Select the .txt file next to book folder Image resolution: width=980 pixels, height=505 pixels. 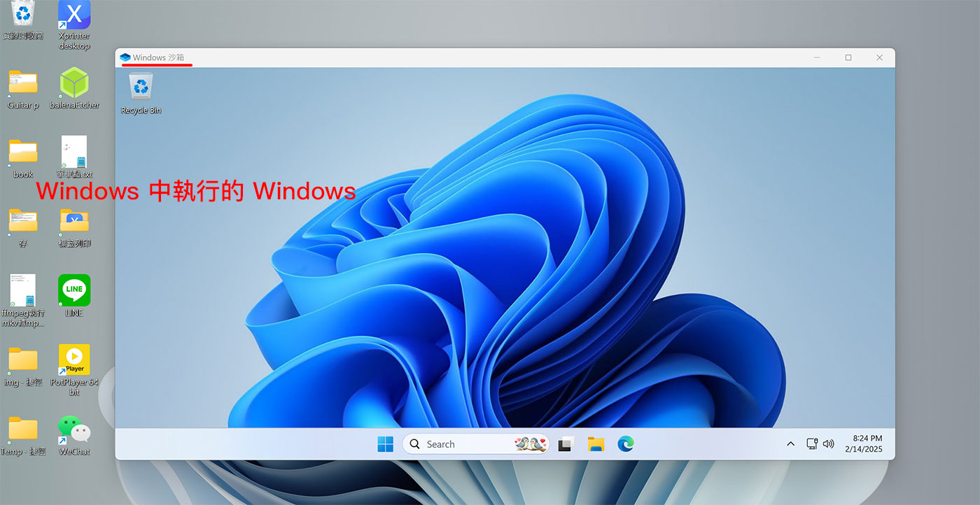pyautogui.click(x=74, y=157)
